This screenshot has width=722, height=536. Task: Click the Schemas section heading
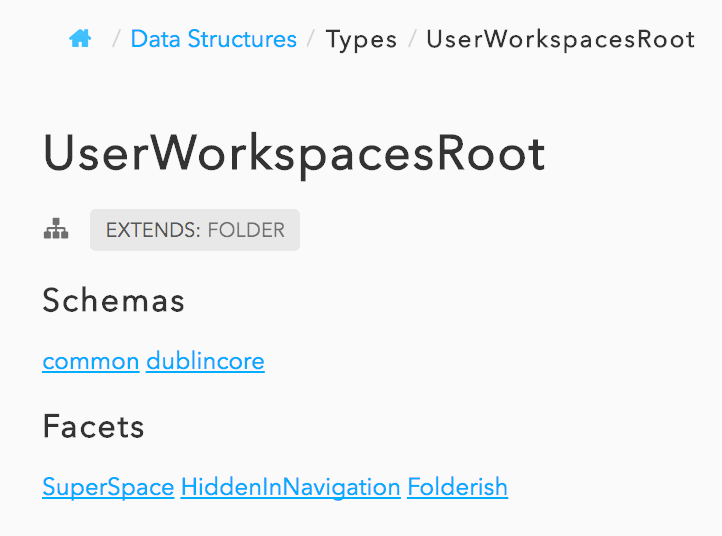113,301
